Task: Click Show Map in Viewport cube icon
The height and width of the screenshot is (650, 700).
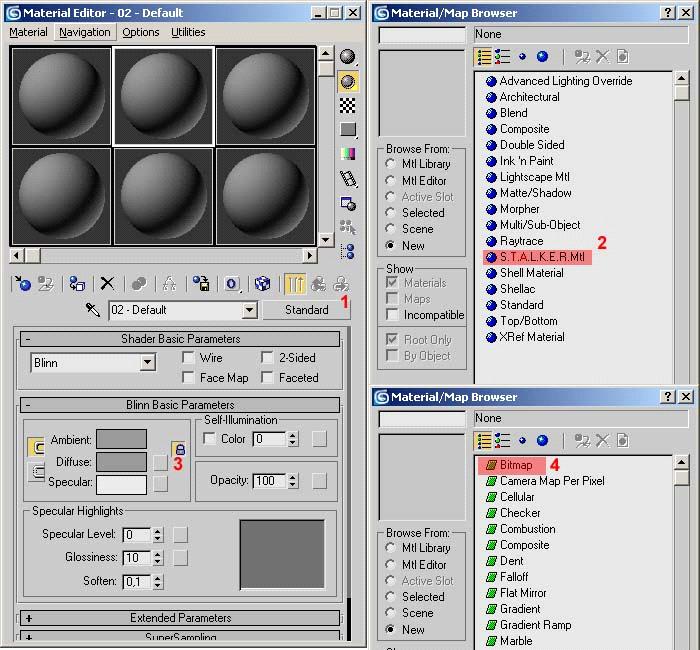Action: tap(262, 284)
